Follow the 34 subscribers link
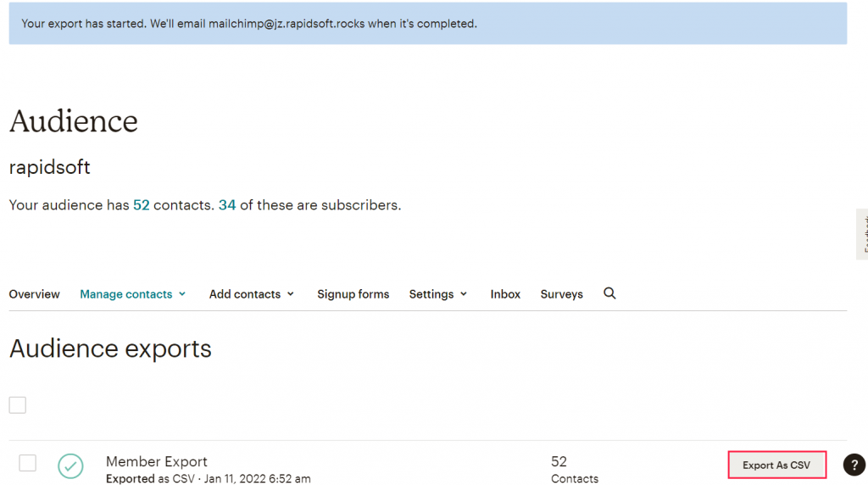 [227, 205]
